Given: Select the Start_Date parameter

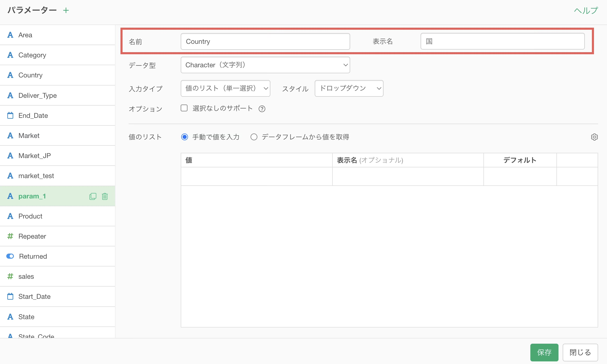Looking at the screenshot, I should click(57, 296).
